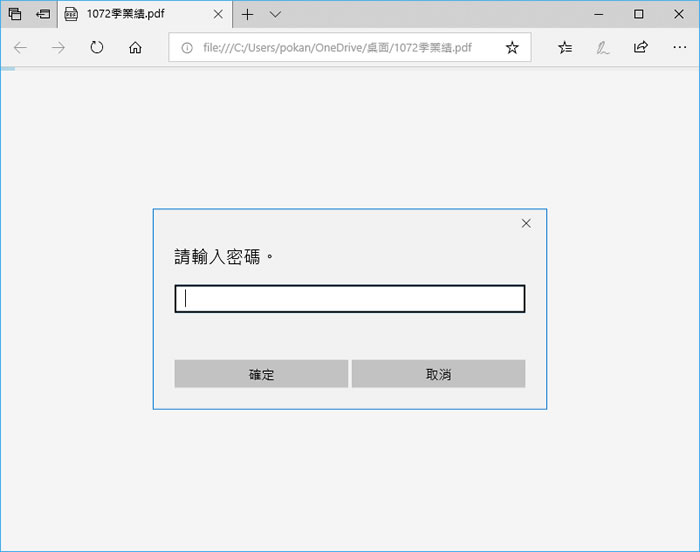Focus the password input field

click(349, 298)
